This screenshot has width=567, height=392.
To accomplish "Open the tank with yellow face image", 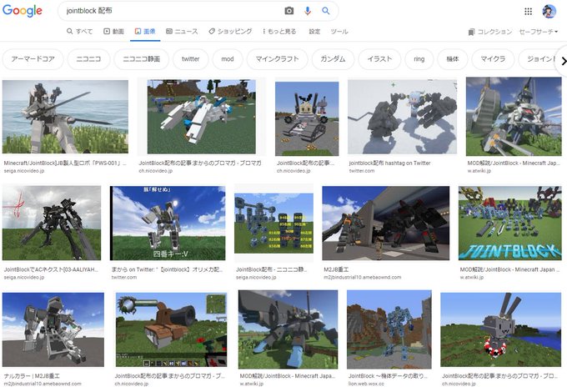I will 307,118.
